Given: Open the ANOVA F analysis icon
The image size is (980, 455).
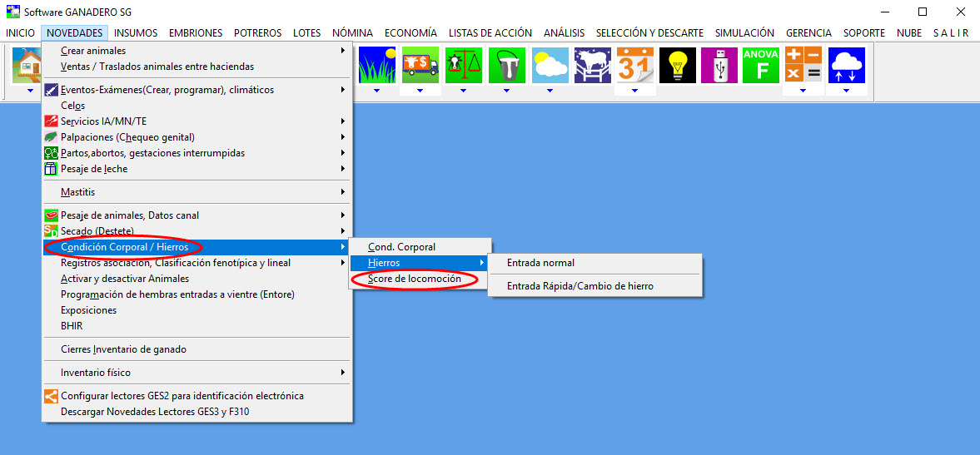Looking at the screenshot, I should (761, 65).
